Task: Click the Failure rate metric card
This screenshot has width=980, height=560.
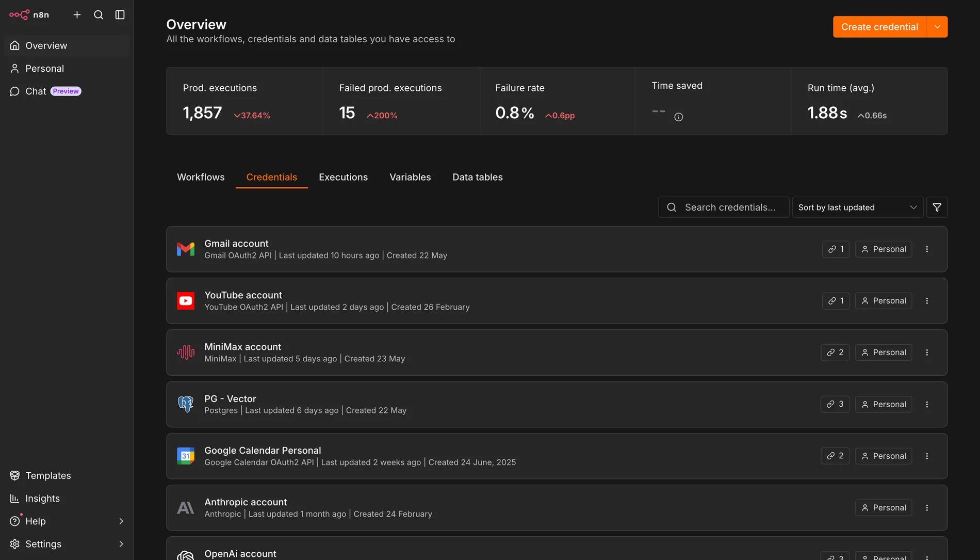Action: click(x=557, y=101)
